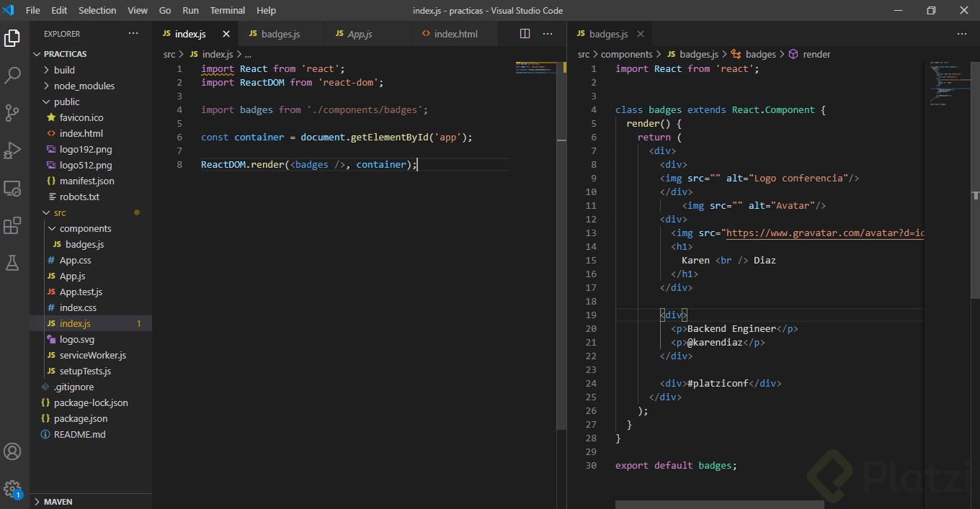Image resolution: width=980 pixels, height=509 pixels.
Task: Click the components breadcrumb in right editor
Action: coord(626,54)
